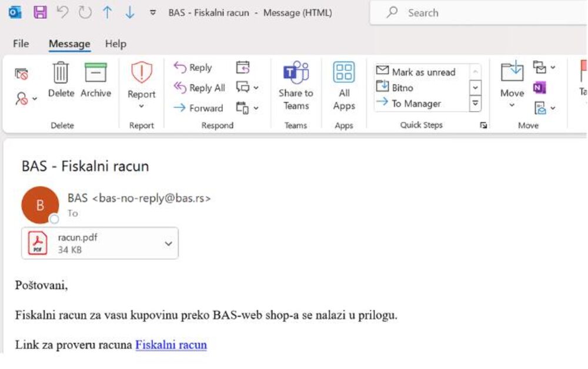Expand the racun.pdf attachment dropdown arrow
Viewport: 588px width, 369px height.
click(x=168, y=244)
